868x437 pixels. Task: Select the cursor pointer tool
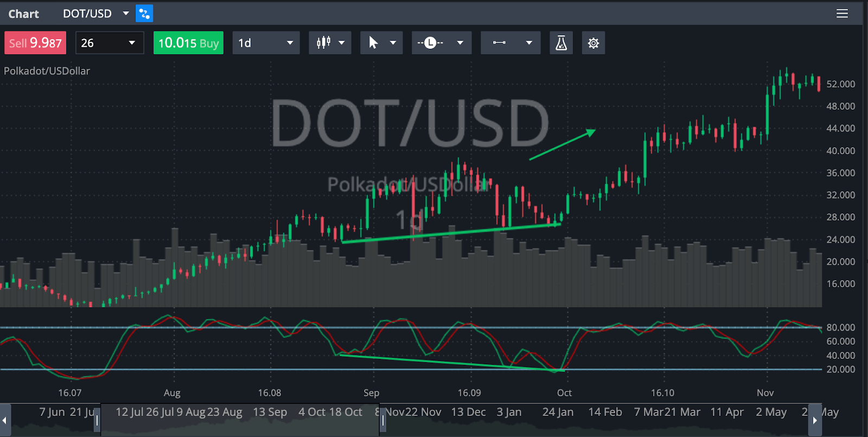373,43
